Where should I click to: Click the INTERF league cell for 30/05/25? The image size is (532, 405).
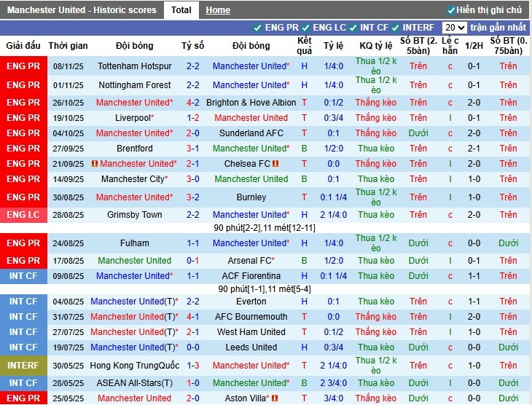coord(23,366)
